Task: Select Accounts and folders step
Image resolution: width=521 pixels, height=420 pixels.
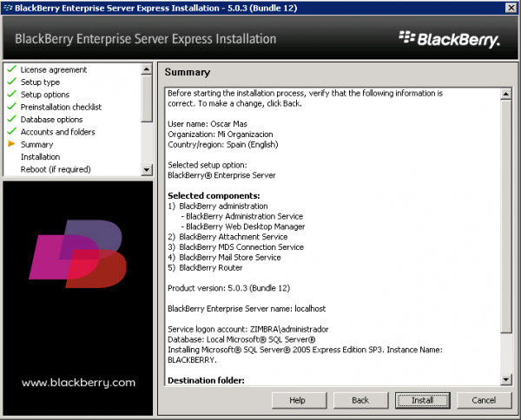Action: [x=58, y=132]
